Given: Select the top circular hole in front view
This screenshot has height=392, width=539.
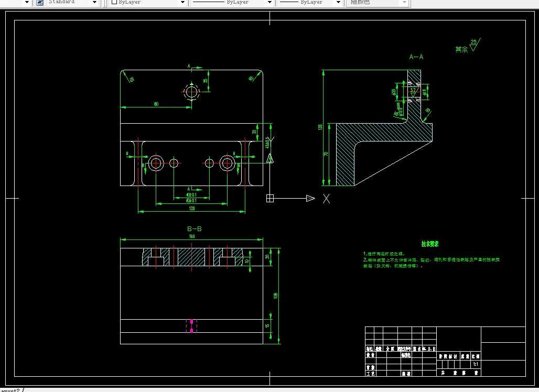Looking at the screenshot, I should (x=191, y=92).
